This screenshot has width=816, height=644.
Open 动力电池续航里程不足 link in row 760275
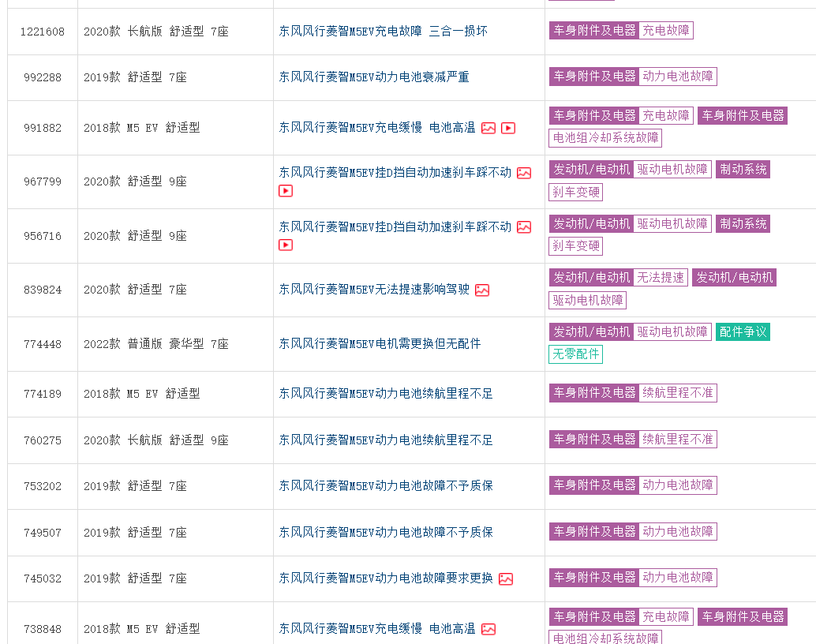tap(386, 440)
